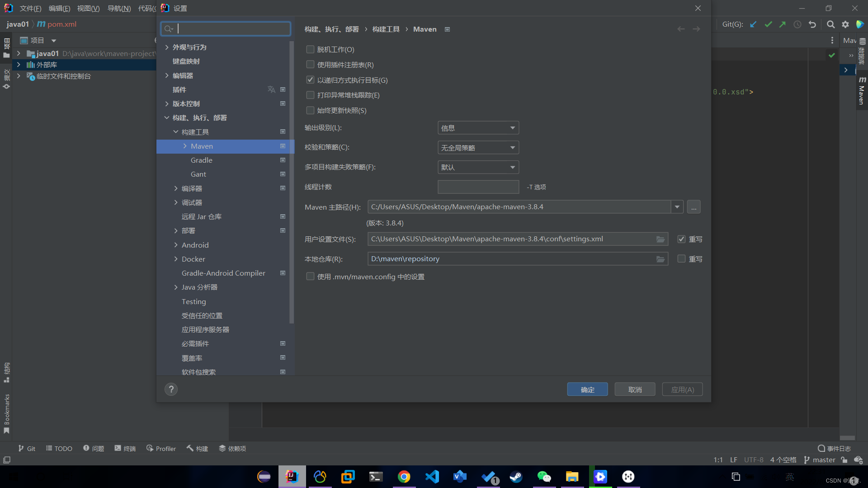Open Maven tool window sidebar
The width and height of the screenshot is (868, 488).
[862, 91]
